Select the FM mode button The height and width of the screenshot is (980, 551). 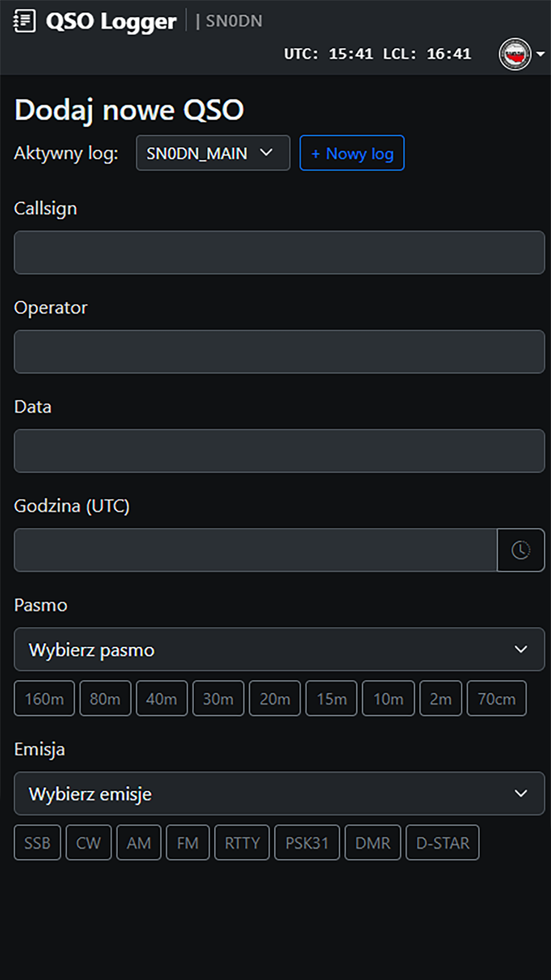pyautogui.click(x=187, y=843)
